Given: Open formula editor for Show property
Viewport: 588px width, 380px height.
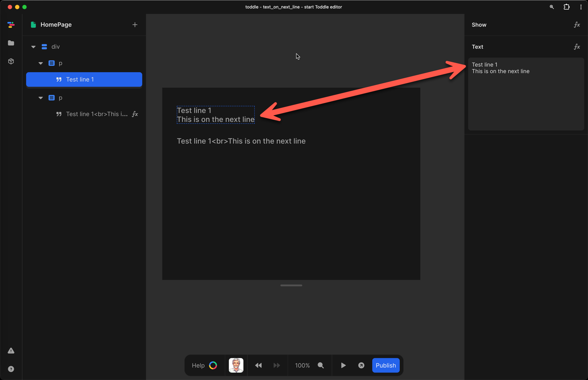Looking at the screenshot, I should pyautogui.click(x=577, y=25).
